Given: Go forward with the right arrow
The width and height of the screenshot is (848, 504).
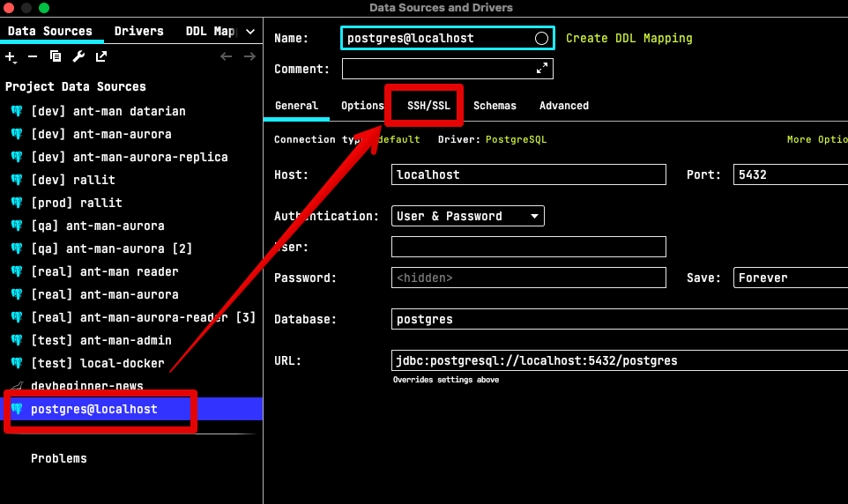Looking at the screenshot, I should [249, 56].
